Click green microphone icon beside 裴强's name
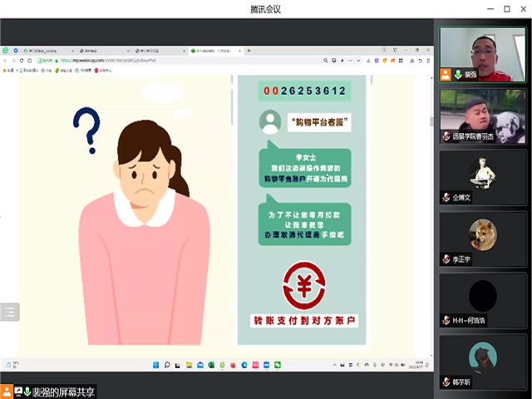Image resolution: width=532 pixels, height=399 pixels. coord(458,75)
